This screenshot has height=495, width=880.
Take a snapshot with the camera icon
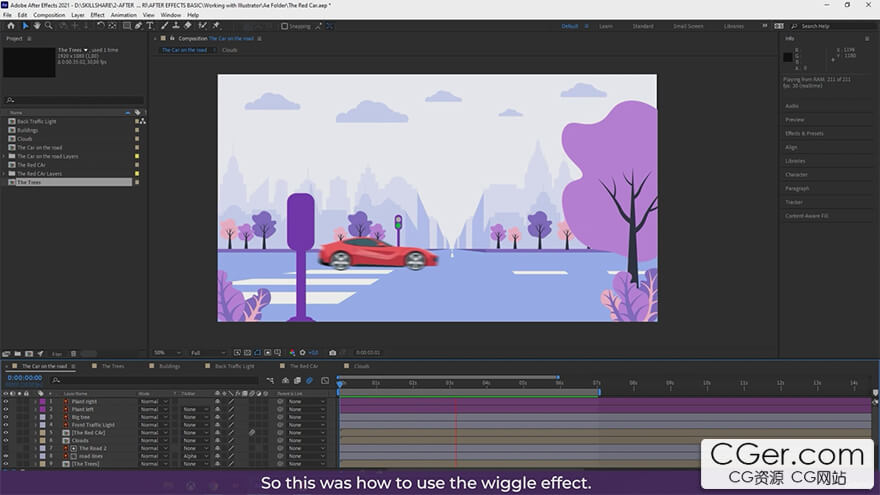(333, 353)
